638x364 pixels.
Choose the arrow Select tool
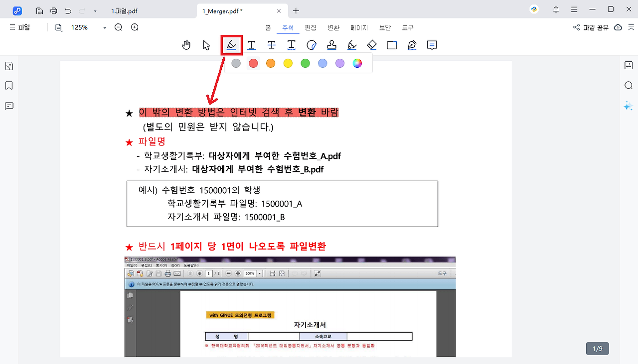[206, 45]
